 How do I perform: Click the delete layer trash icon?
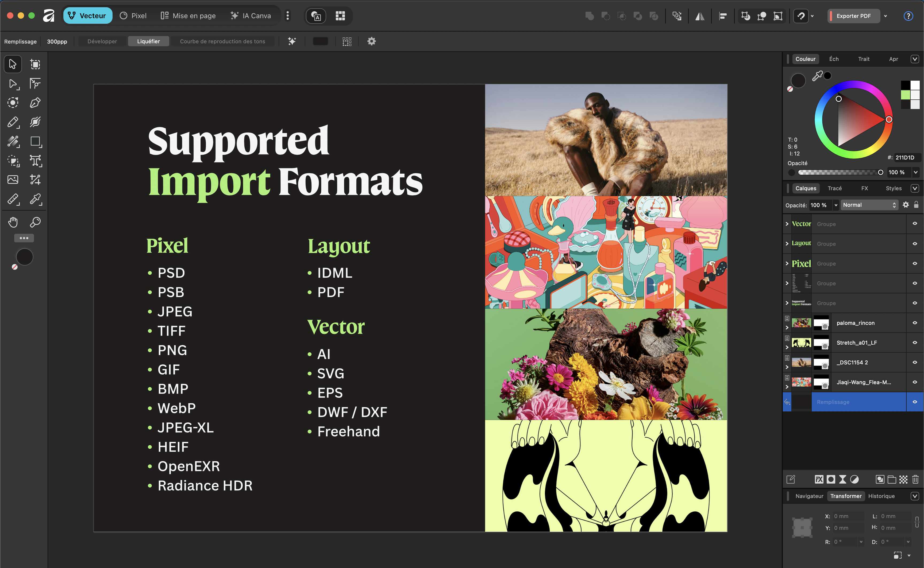click(x=915, y=479)
